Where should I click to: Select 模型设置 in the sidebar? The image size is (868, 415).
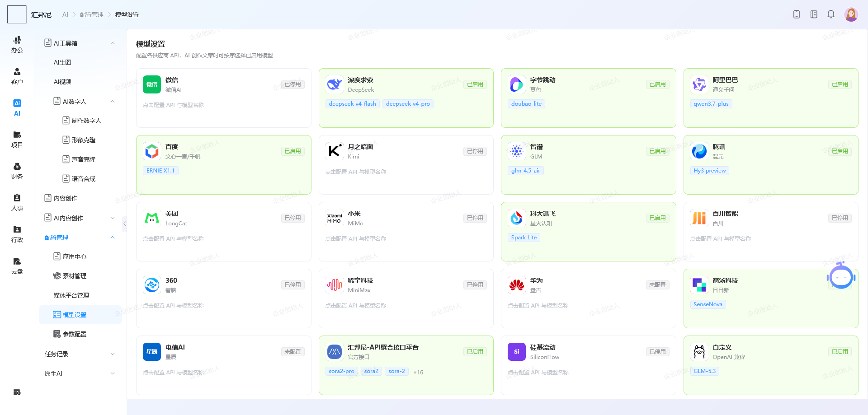pos(80,315)
